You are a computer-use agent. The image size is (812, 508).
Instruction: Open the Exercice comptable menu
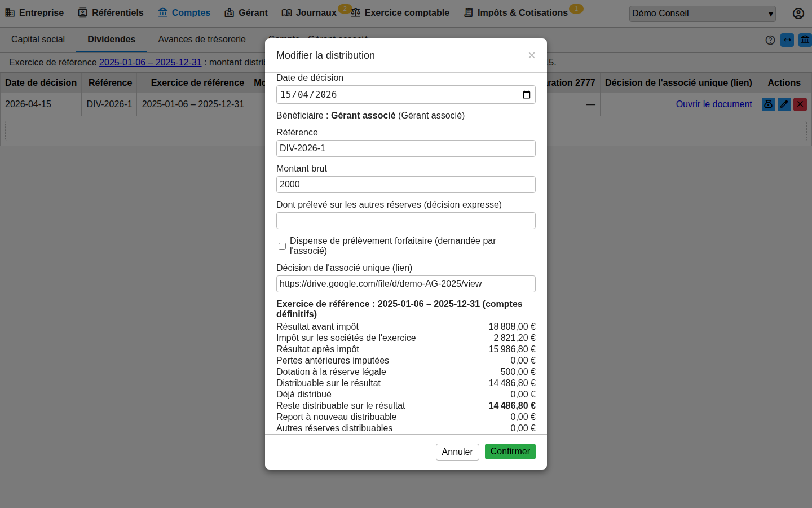[400, 13]
